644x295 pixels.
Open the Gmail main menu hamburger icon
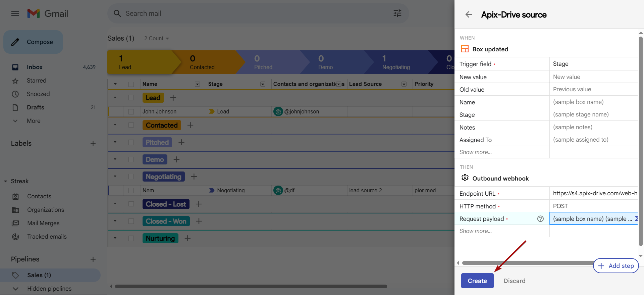click(15, 13)
